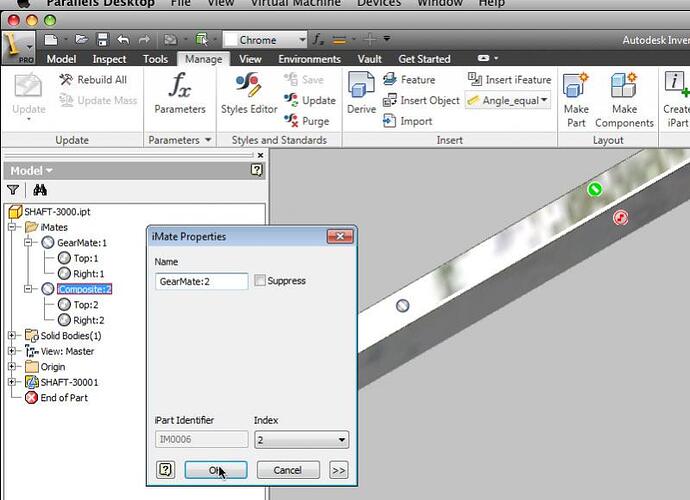The width and height of the screenshot is (690, 500).
Task: Open the Inspect ribbon tab
Action: click(109, 59)
